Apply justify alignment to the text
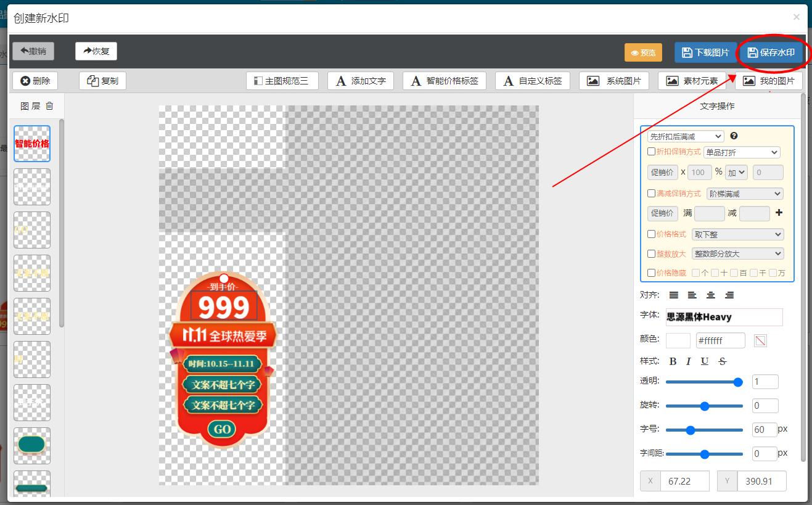This screenshot has height=505, width=812. coord(674,295)
